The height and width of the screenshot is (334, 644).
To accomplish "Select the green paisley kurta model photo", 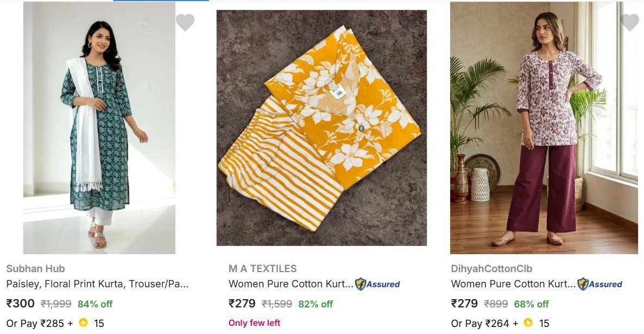I will click(x=99, y=127).
